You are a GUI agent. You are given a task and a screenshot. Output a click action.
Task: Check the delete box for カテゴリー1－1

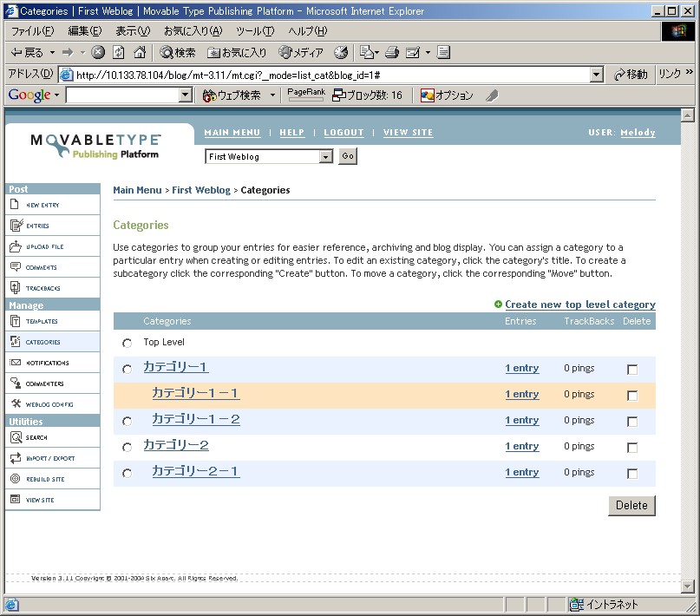pos(632,395)
